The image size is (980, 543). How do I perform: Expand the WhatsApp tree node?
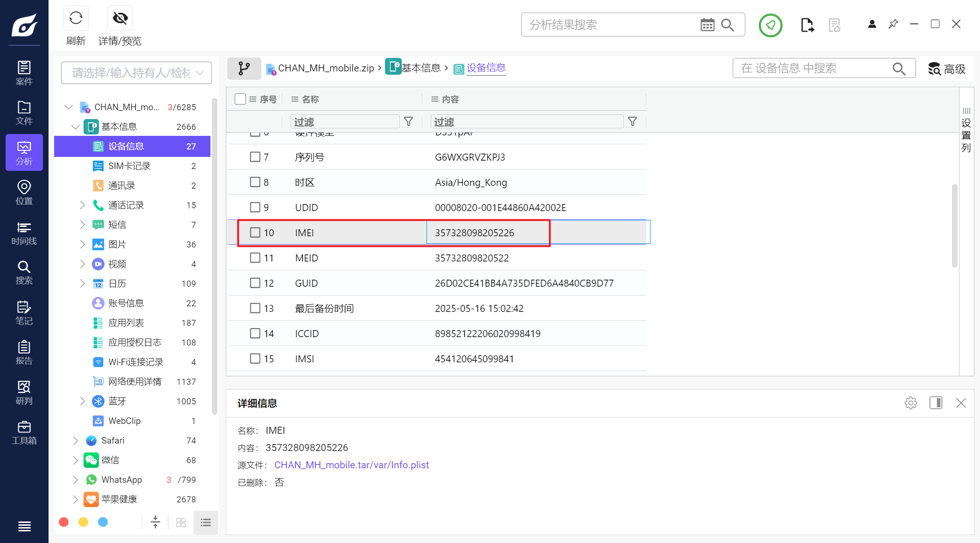(76, 480)
